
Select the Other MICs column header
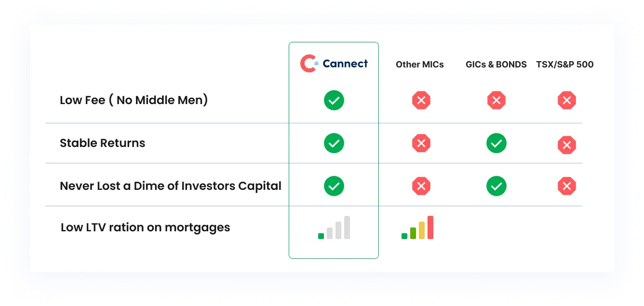tap(420, 65)
